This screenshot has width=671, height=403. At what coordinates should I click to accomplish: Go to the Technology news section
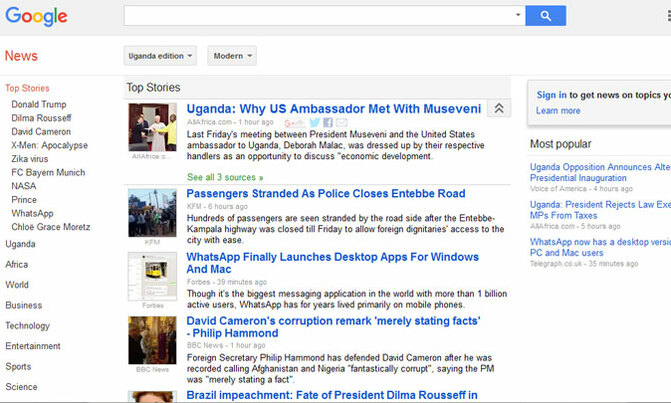click(x=28, y=326)
